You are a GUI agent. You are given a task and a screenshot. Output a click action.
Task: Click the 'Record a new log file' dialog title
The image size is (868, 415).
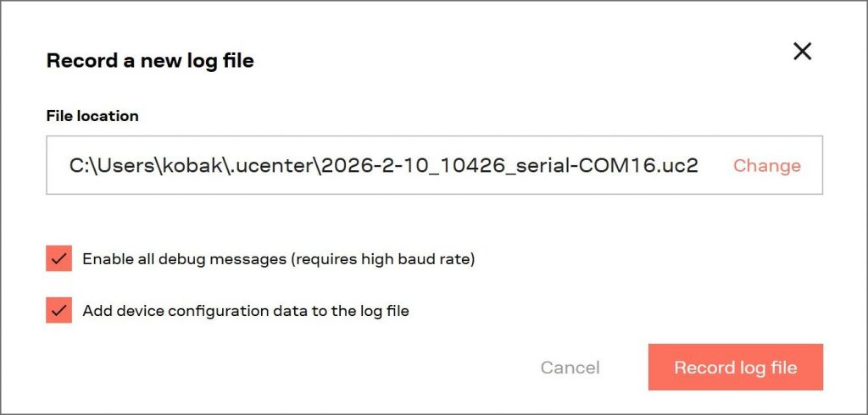150,61
